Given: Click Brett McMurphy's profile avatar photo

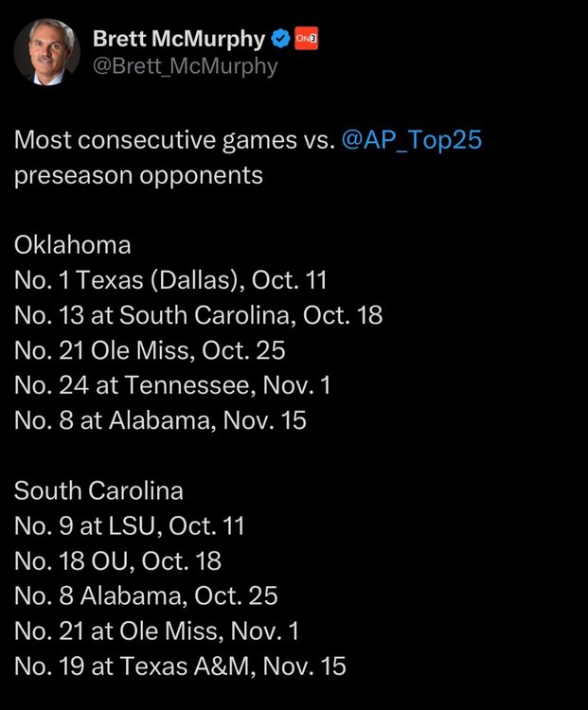Looking at the screenshot, I should (x=46, y=52).
